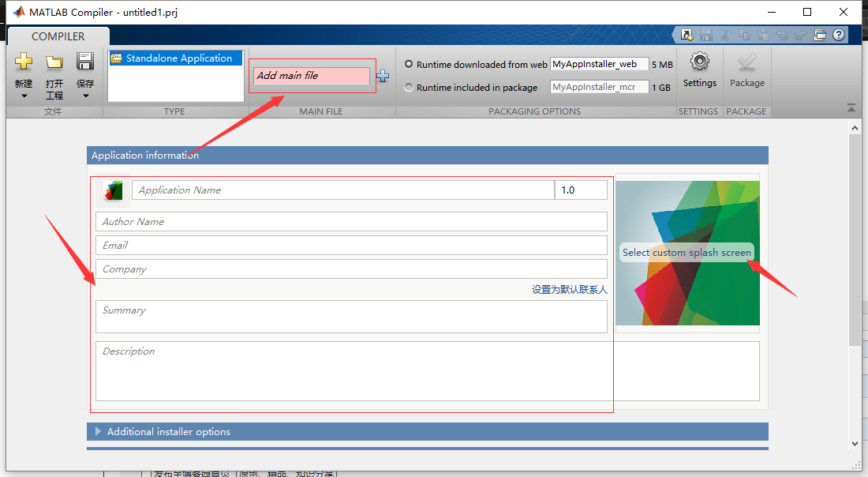This screenshot has height=477, width=868.
Task: Click the Application information header
Action: pos(428,156)
